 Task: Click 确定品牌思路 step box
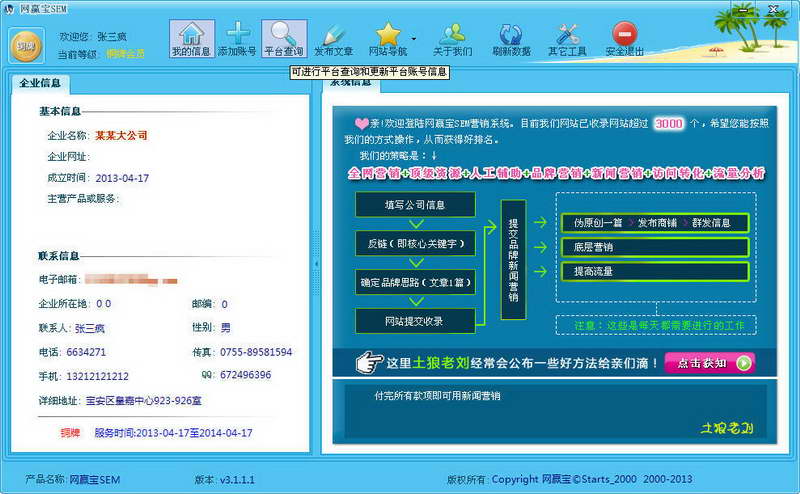coord(415,282)
